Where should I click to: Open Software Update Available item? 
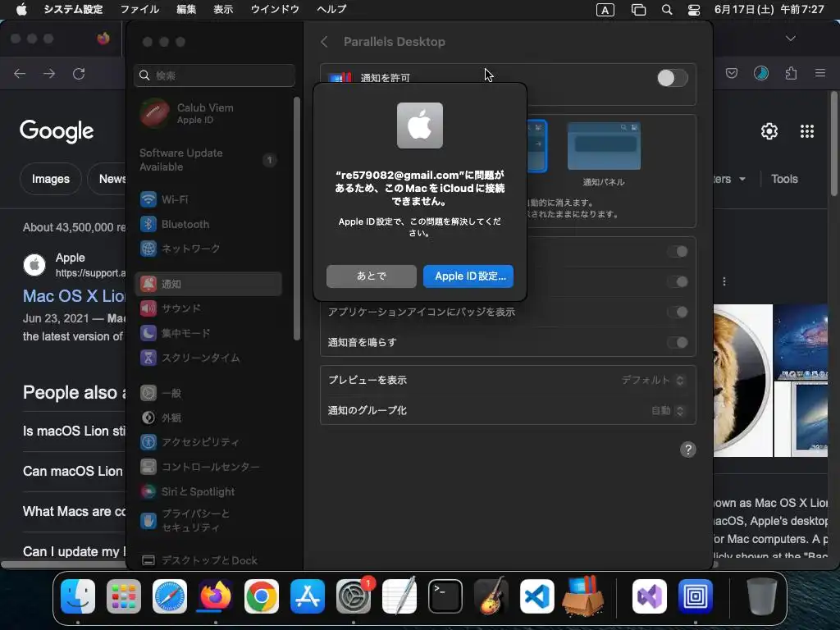[208, 160]
